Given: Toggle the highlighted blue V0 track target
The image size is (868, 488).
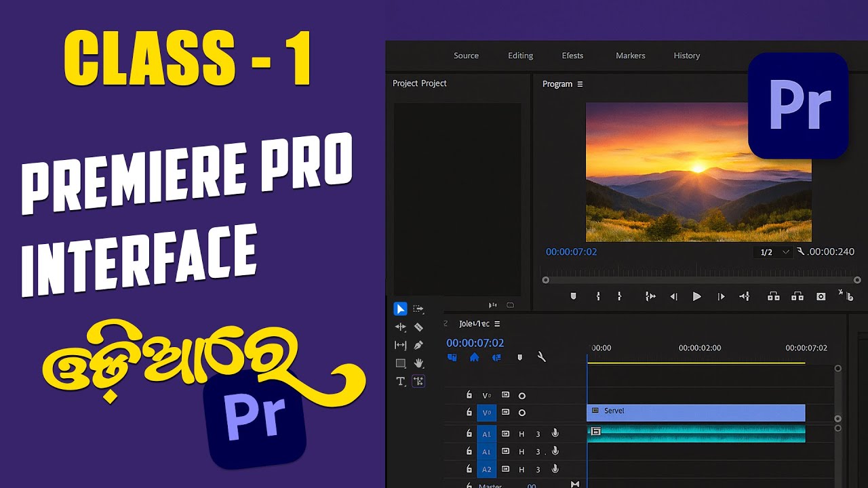Looking at the screenshot, I should click(486, 413).
